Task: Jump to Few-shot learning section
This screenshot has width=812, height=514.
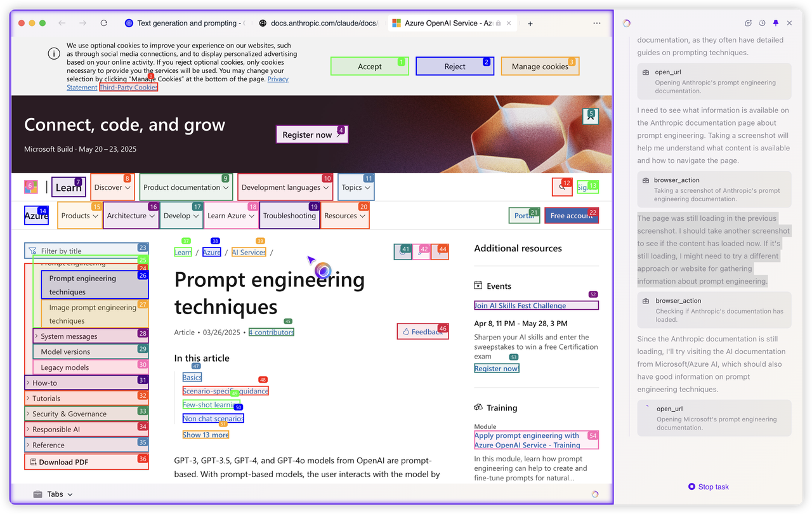Action: pos(211,405)
